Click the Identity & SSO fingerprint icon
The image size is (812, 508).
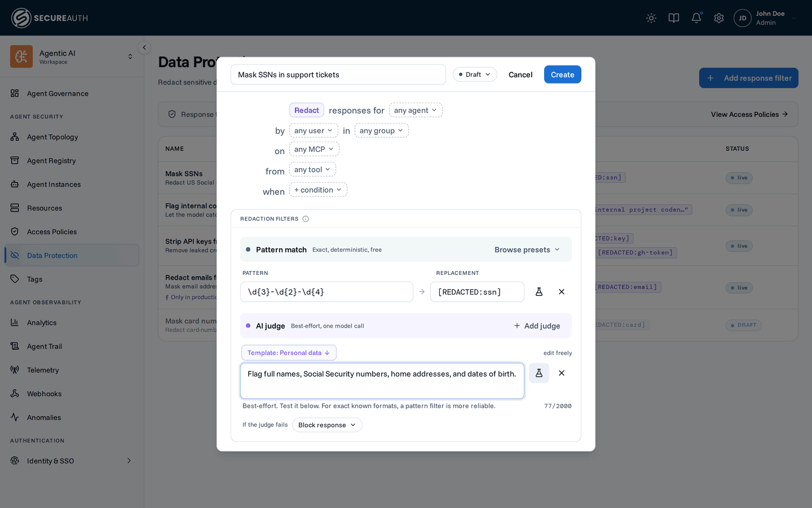click(15, 461)
